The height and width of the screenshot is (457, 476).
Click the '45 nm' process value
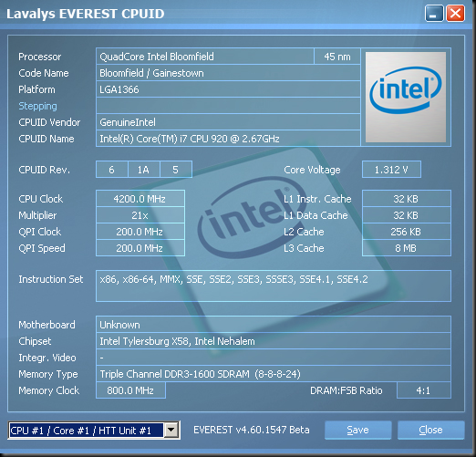pyautogui.click(x=337, y=57)
